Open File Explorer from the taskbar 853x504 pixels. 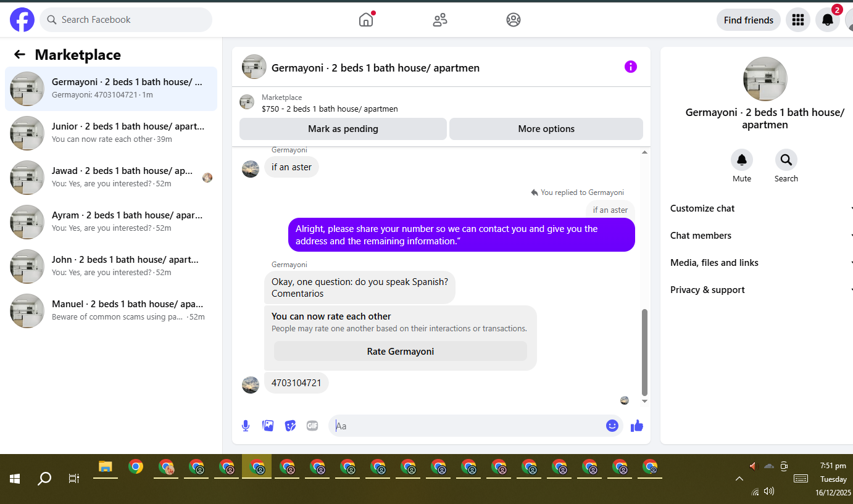[x=106, y=467]
